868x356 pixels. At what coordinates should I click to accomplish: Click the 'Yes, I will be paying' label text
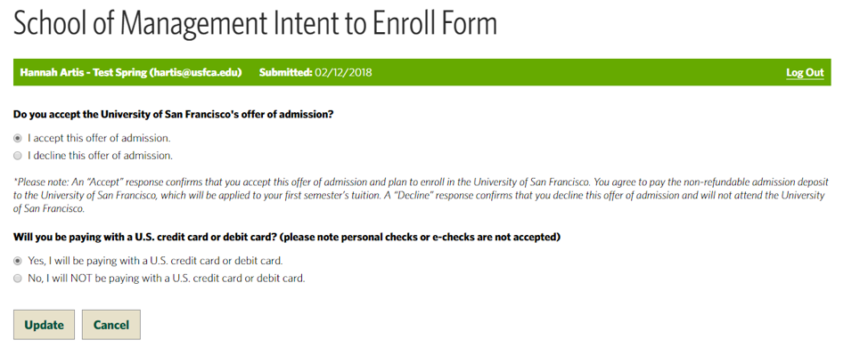click(155, 261)
